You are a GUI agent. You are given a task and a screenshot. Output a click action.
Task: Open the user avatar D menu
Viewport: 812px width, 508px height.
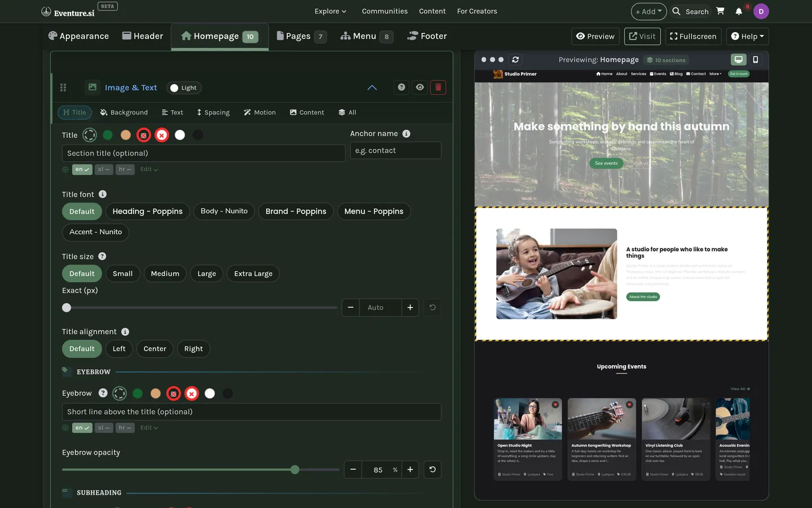pos(761,11)
